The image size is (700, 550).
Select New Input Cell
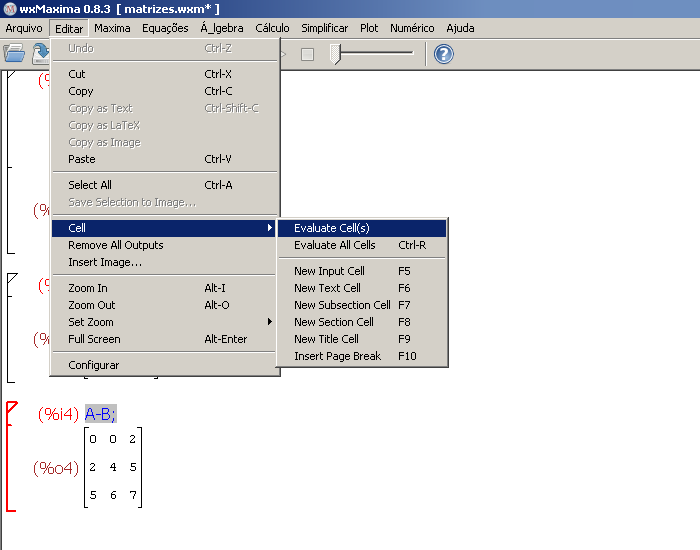tap(362, 271)
